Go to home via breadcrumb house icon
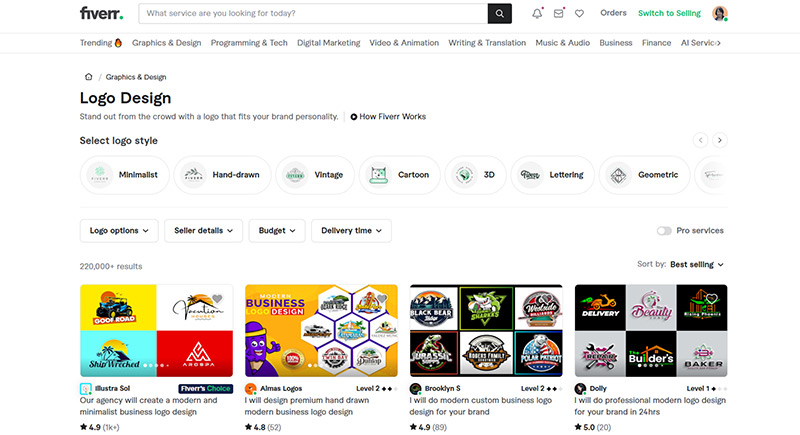The height and width of the screenshot is (435, 800). click(x=88, y=77)
